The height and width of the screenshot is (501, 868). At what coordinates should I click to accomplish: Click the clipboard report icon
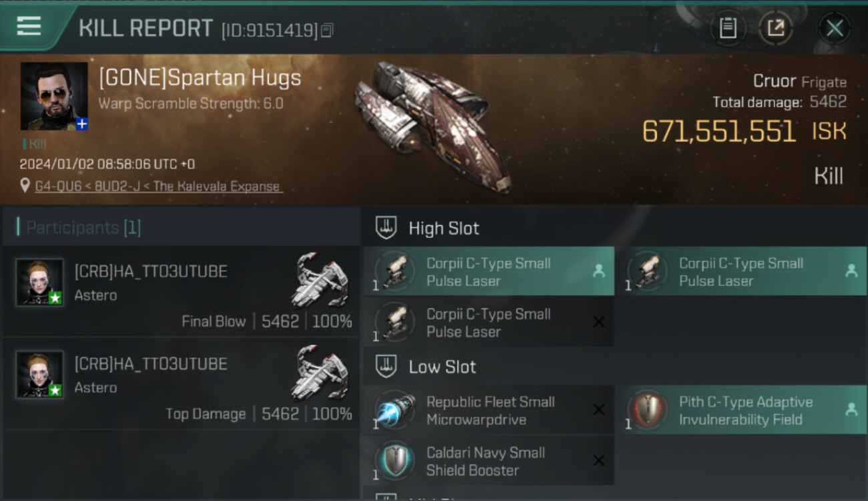[x=728, y=28]
